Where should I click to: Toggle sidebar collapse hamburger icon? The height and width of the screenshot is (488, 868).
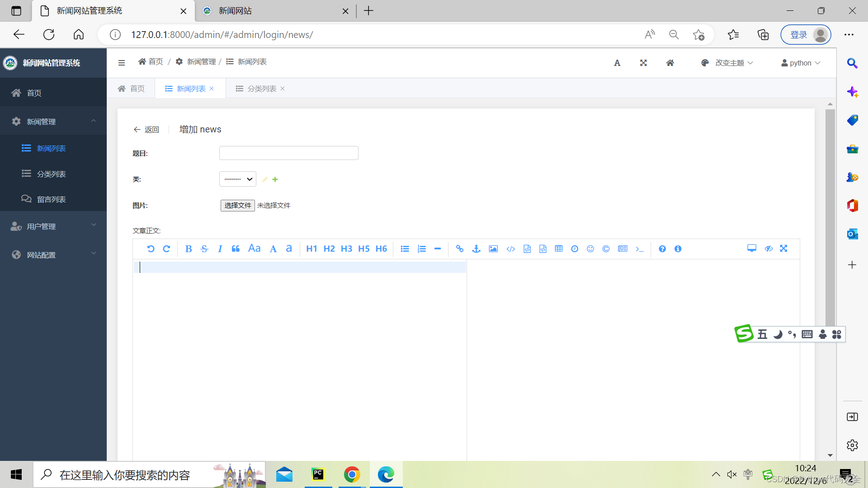click(x=122, y=63)
